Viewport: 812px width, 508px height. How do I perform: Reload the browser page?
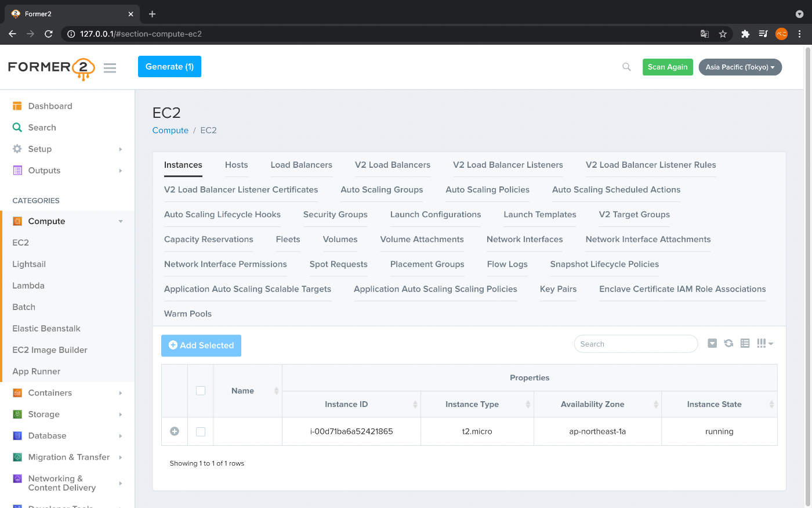[x=48, y=34]
